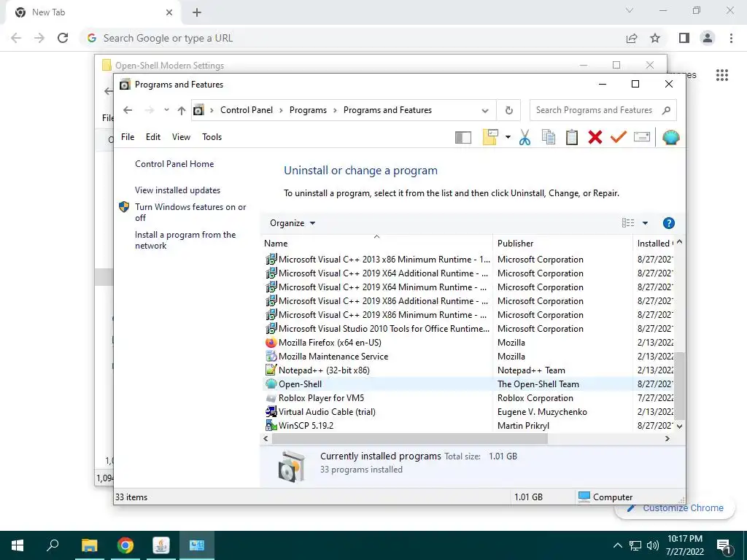Open Google apps grid icon
This screenshot has width=747, height=560.
coord(721,75)
